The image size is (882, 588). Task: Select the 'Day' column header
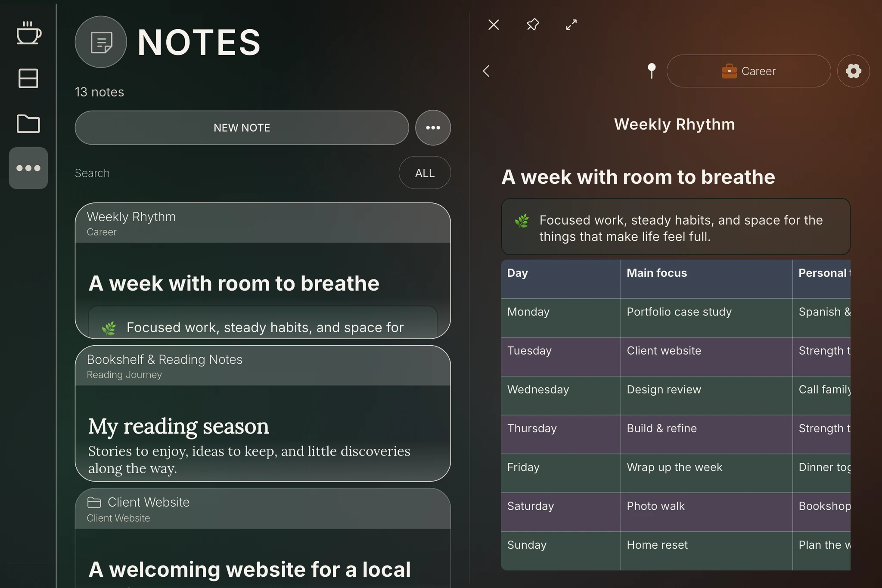(x=561, y=279)
